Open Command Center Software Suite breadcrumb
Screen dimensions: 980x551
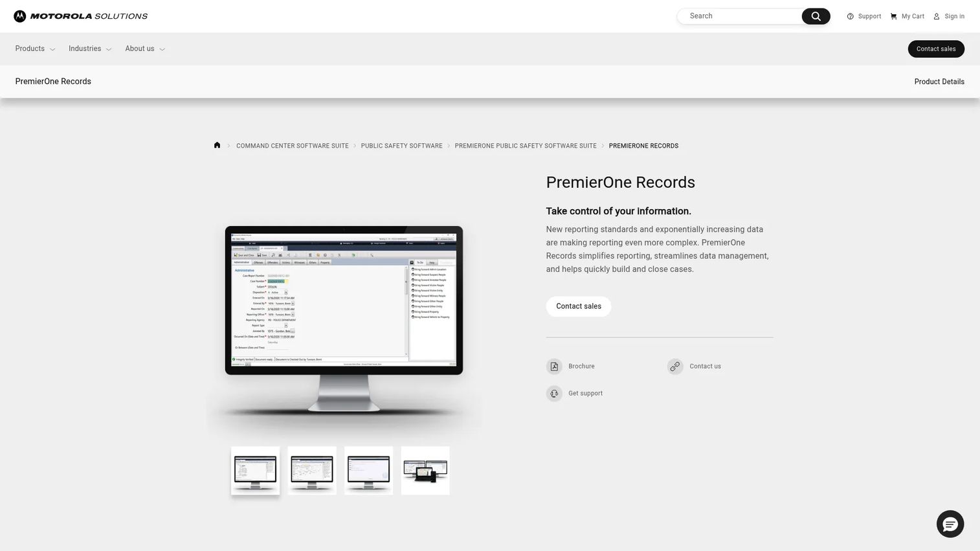293,146
